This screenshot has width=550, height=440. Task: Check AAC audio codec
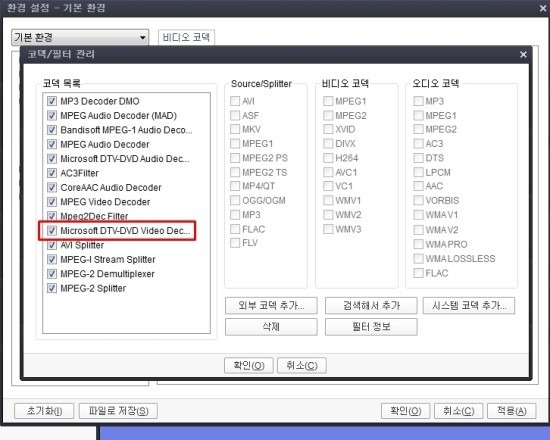[418, 186]
